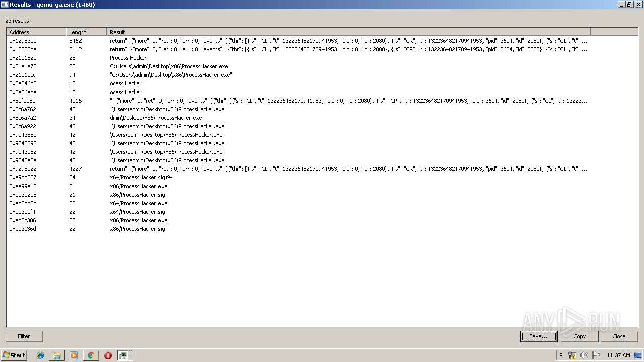Sort by Length column header
This screenshot has width=644, height=362.
(x=87, y=32)
